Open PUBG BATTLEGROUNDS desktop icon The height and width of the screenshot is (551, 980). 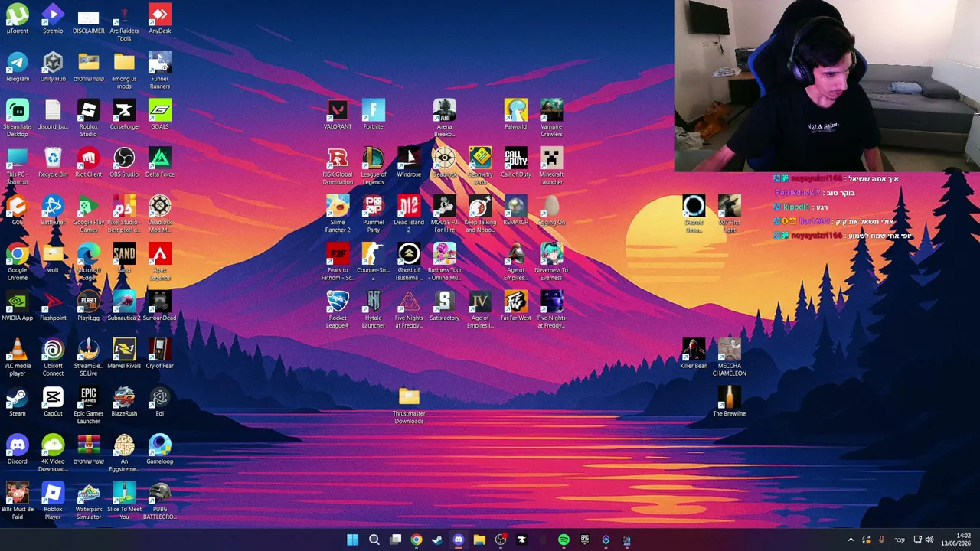159,501
